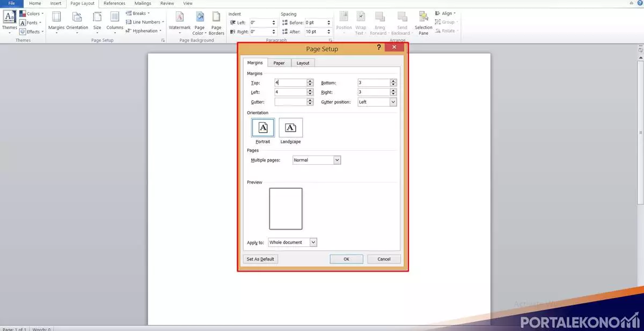644x331 pixels.
Task: Confirm Page Setup with OK
Action: [x=347, y=259]
